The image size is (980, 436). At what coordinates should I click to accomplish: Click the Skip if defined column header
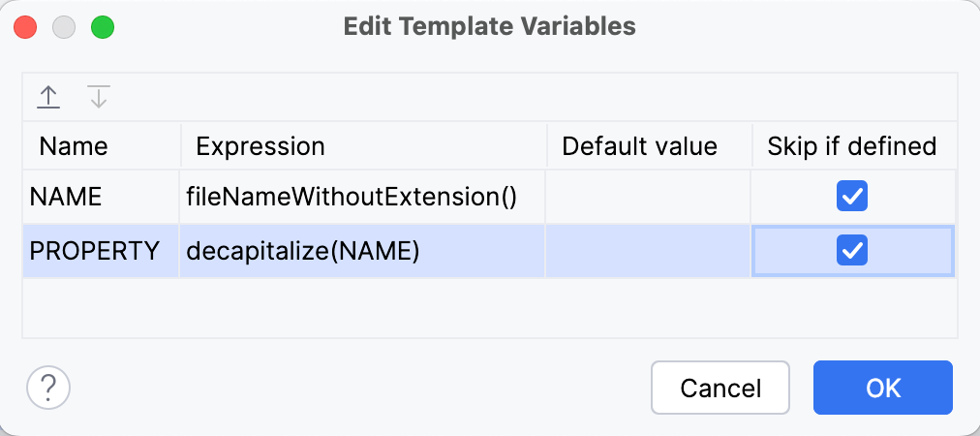click(852, 146)
